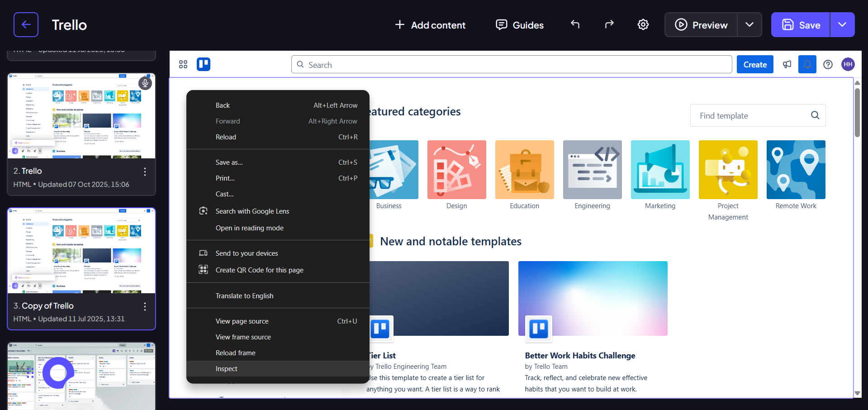Open the '3. Copy of Trello' slide thumbnail
This screenshot has height=410, width=868.
(81, 251)
